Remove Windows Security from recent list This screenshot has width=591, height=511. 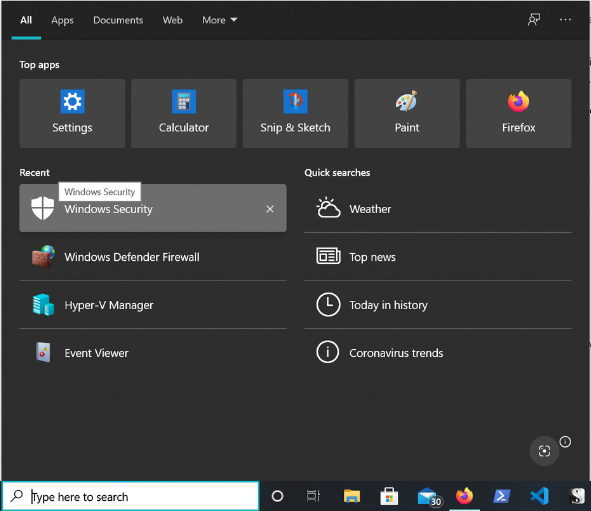point(270,209)
